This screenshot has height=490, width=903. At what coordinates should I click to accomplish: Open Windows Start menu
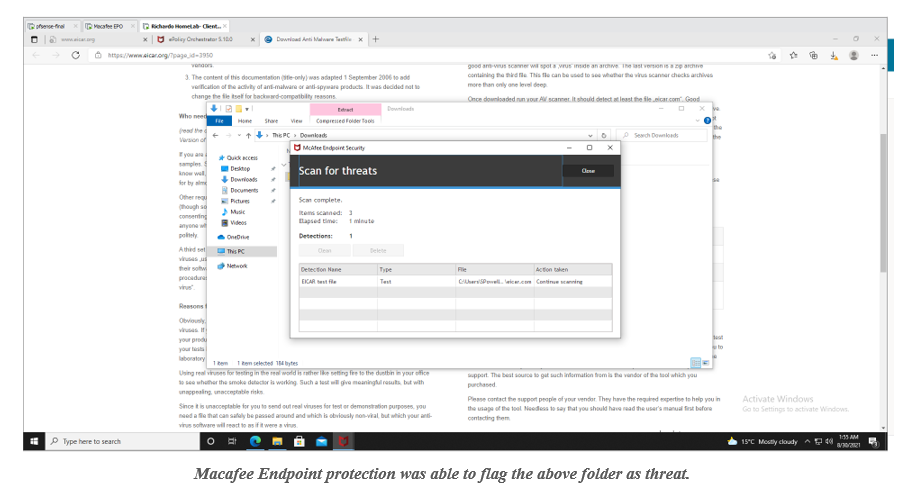[34, 441]
